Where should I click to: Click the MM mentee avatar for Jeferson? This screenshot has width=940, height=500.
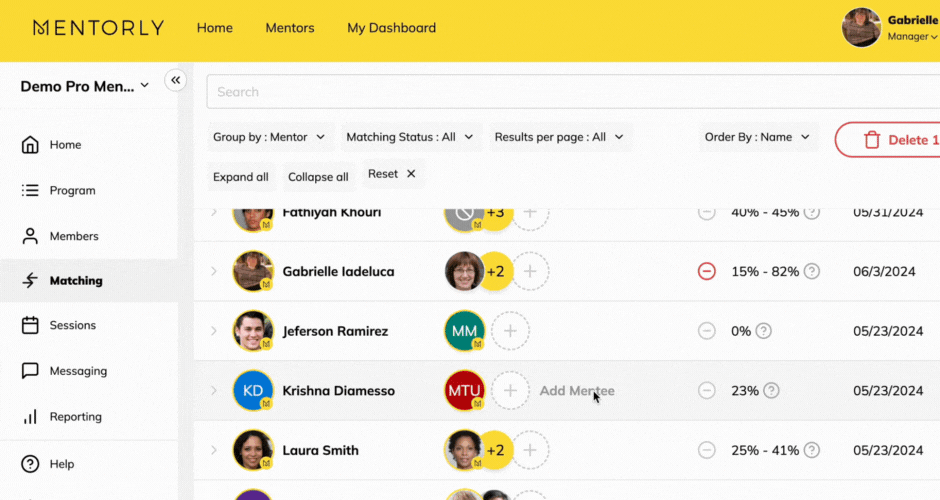click(465, 331)
